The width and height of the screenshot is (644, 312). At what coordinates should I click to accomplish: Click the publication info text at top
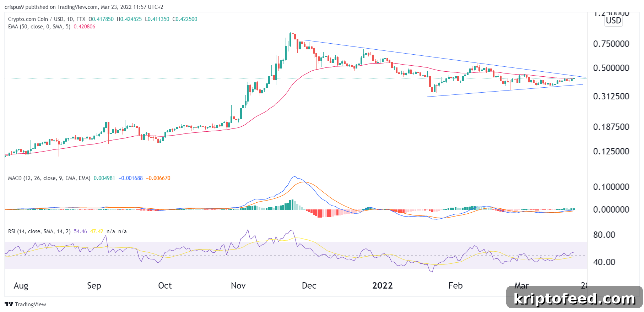[x=84, y=7]
